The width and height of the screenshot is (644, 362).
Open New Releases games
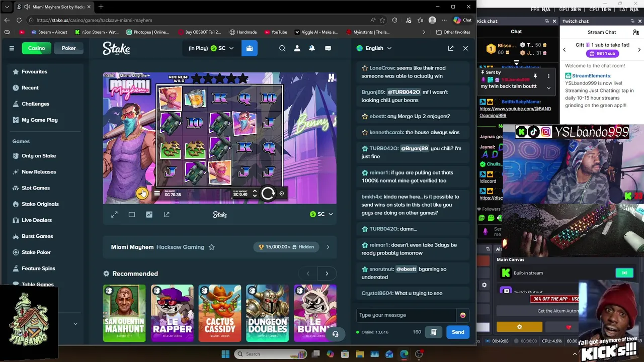point(38,172)
